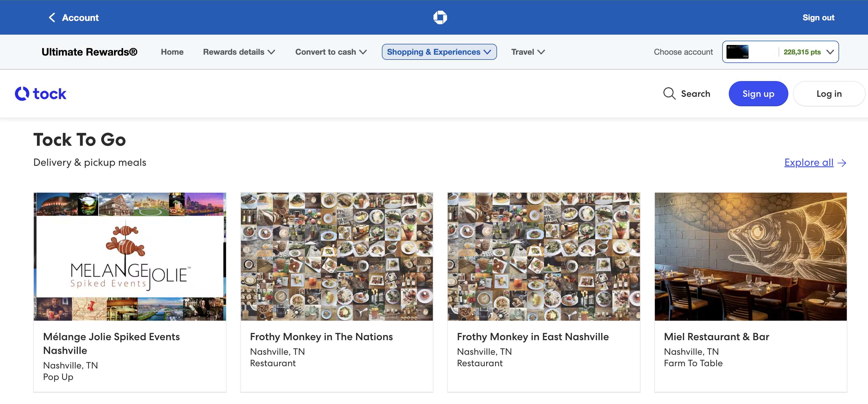
Task: Open the Travel dropdown menu
Action: [528, 52]
